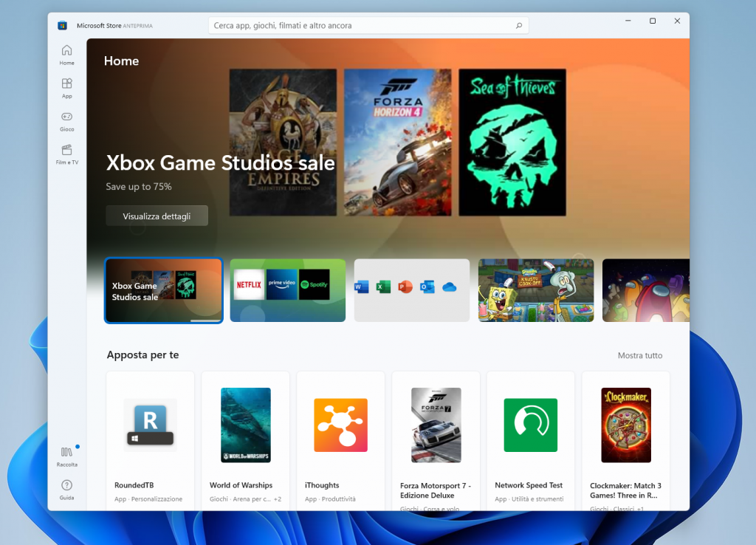
Task: Click the Spotify logo in carousel
Action: coord(315,284)
